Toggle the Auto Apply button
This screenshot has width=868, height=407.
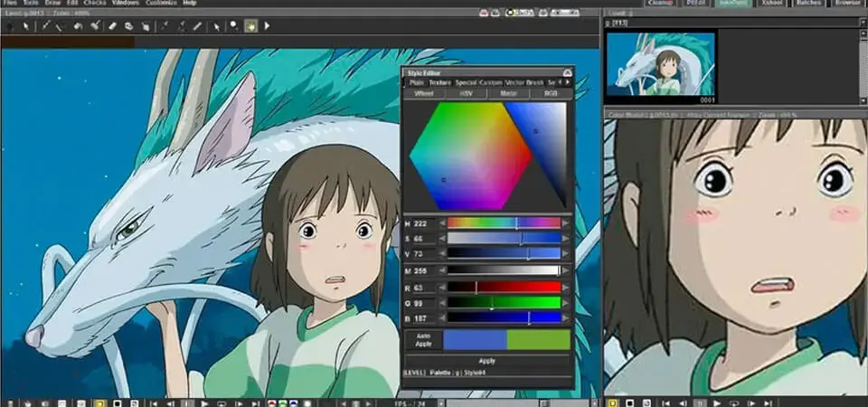click(423, 339)
